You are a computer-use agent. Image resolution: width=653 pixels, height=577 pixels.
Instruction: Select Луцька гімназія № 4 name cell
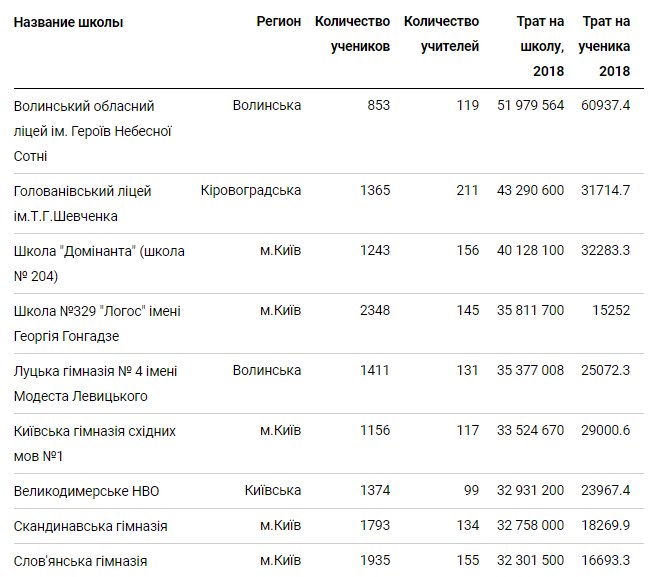point(95,383)
